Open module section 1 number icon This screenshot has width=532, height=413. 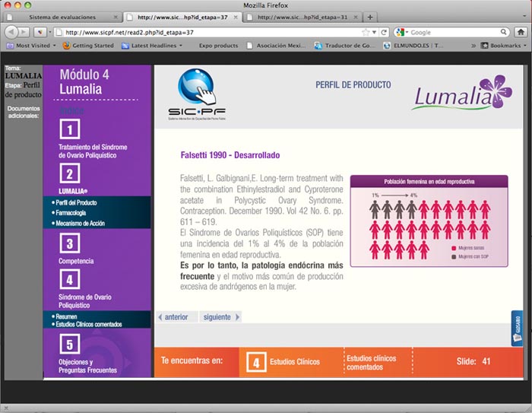[x=70, y=129]
